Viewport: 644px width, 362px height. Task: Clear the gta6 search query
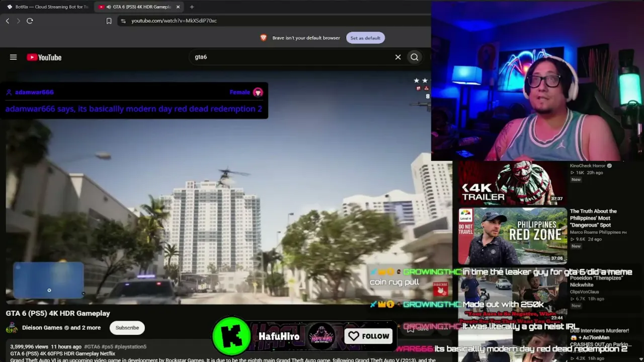(398, 57)
